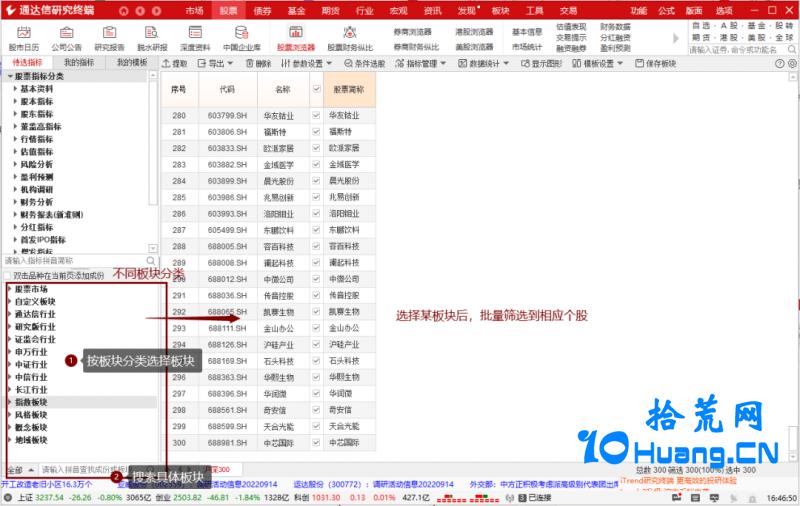Select the 申万行业 block category
The width and height of the screenshot is (800, 506).
31,352
